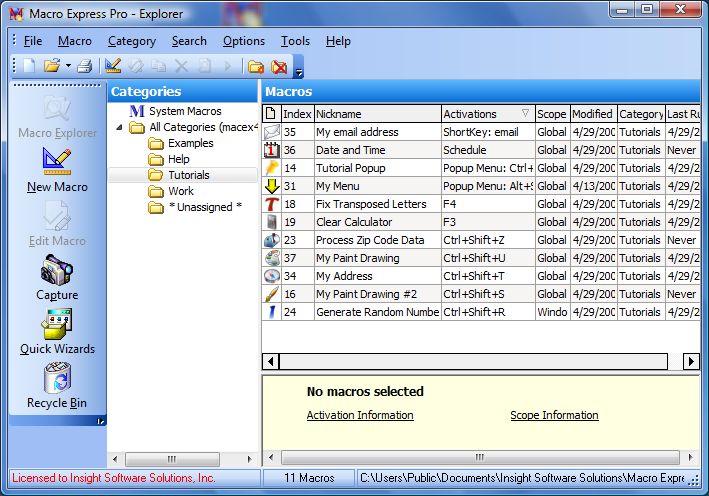This screenshot has height=496, width=709.
Task: Click the Categories pane horizontal scrollbar thumb
Action: click(x=172, y=459)
